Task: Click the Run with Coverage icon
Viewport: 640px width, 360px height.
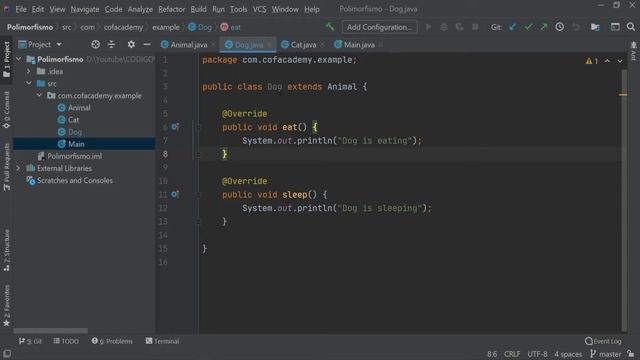Action: tap(459, 27)
